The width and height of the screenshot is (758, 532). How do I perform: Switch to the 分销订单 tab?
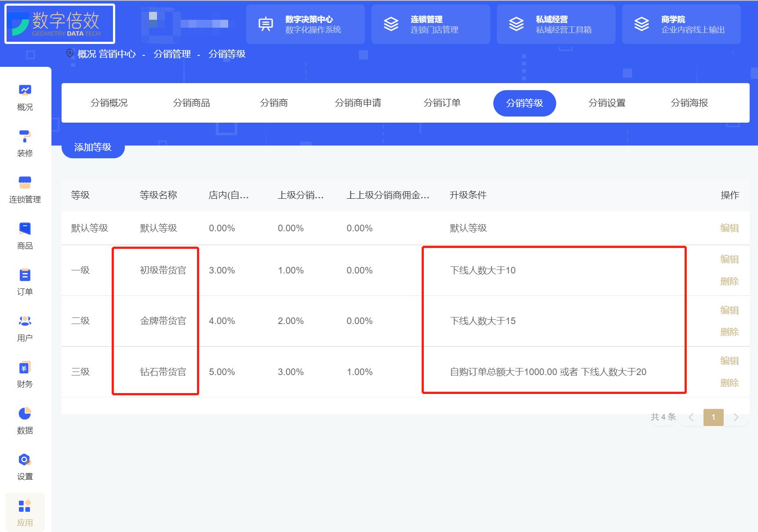click(x=442, y=103)
